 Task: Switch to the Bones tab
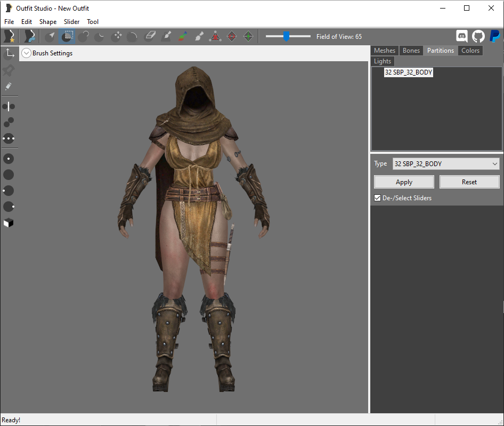tap(411, 51)
